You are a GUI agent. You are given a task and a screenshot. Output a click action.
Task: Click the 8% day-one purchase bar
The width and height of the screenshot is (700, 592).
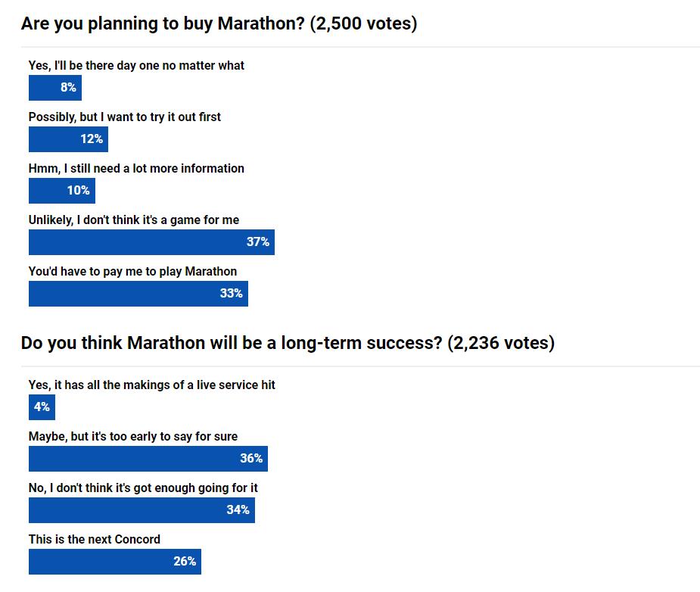pyautogui.click(x=54, y=88)
